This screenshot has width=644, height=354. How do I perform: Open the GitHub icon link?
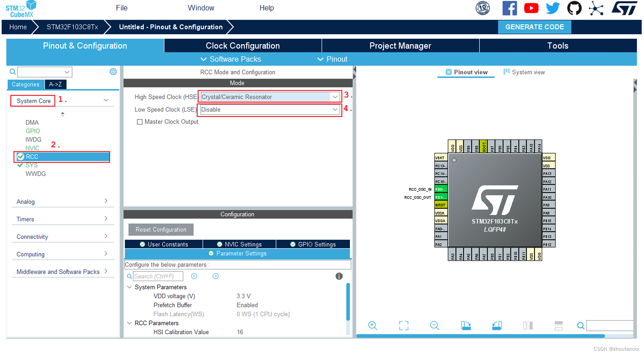[x=574, y=8]
